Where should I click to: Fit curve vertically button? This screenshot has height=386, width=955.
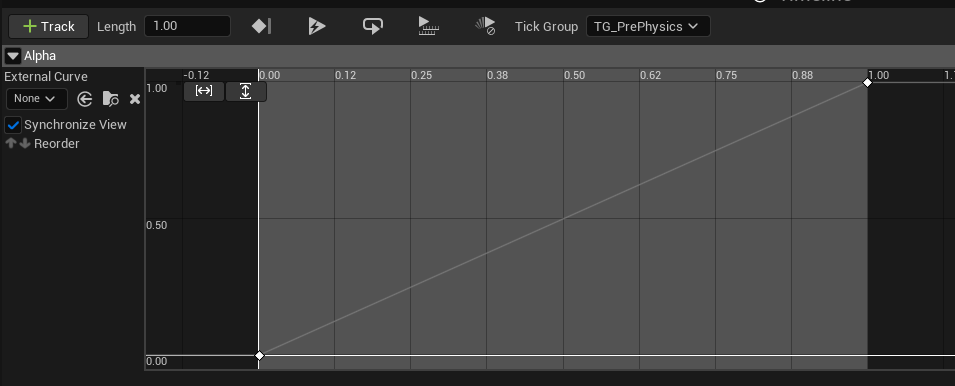[245, 91]
